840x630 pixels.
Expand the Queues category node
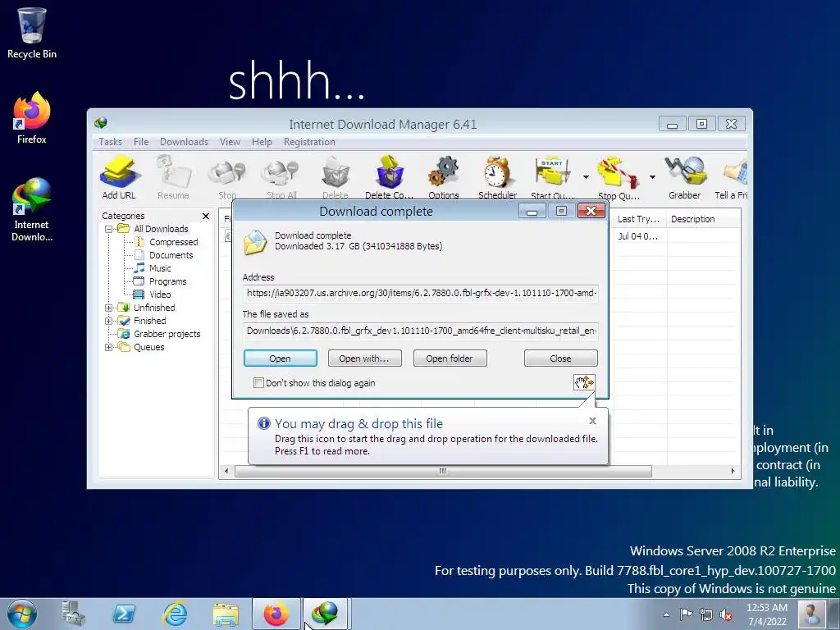point(109,347)
